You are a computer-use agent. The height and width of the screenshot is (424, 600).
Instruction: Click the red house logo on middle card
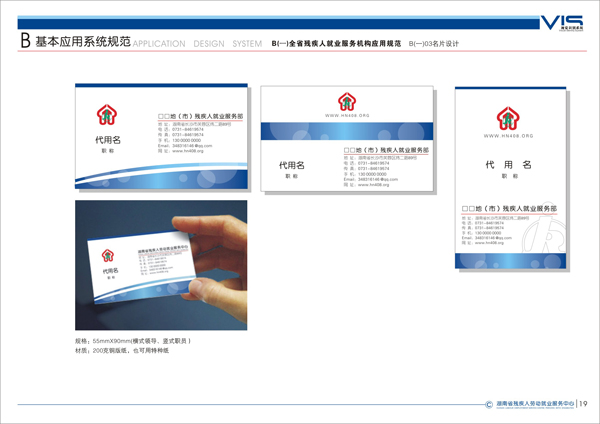tap(344, 101)
